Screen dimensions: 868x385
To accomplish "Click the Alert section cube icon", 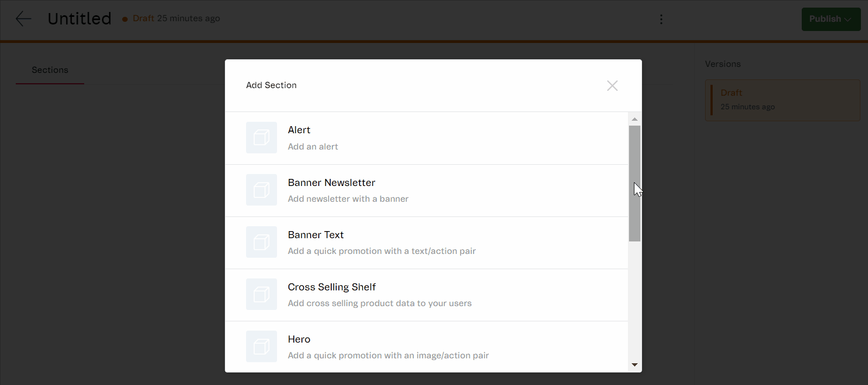I will 261,138.
